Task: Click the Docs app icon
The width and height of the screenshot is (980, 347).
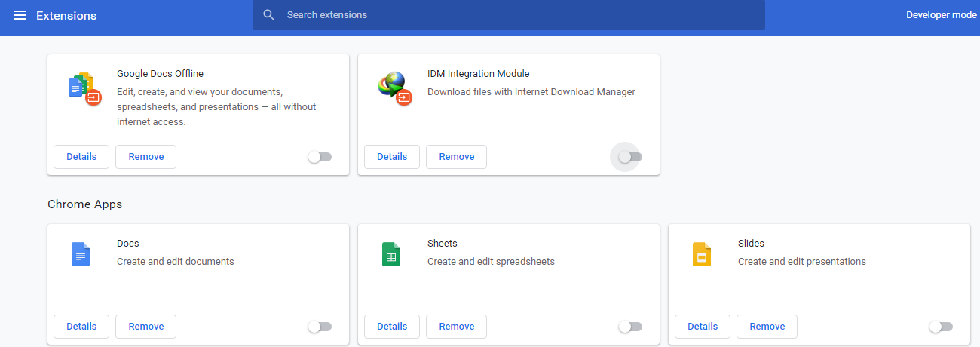Action: point(81,254)
